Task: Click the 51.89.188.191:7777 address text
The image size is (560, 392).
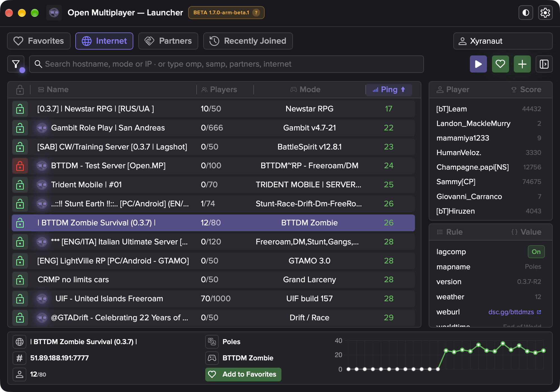Action: pyautogui.click(x=59, y=358)
